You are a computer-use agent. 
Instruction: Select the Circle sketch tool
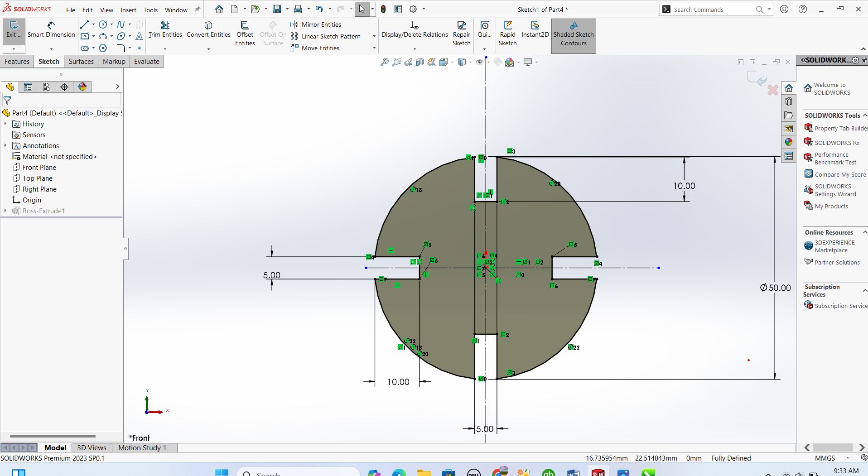(103, 24)
